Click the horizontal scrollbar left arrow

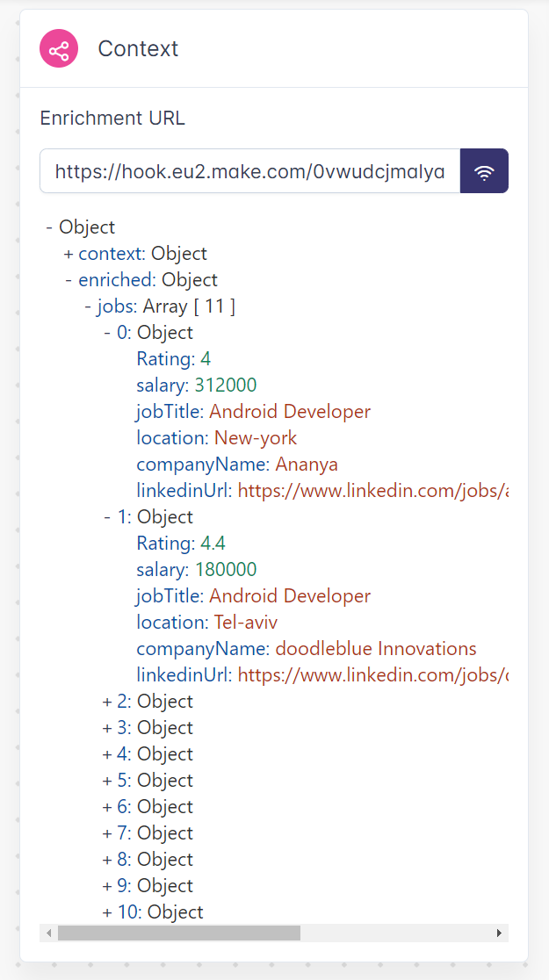tap(49, 933)
